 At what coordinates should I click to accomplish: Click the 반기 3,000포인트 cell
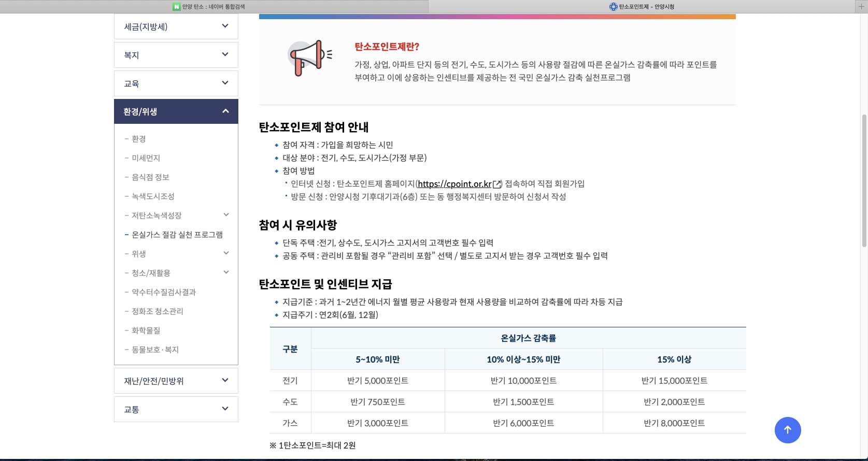tap(378, 423)
